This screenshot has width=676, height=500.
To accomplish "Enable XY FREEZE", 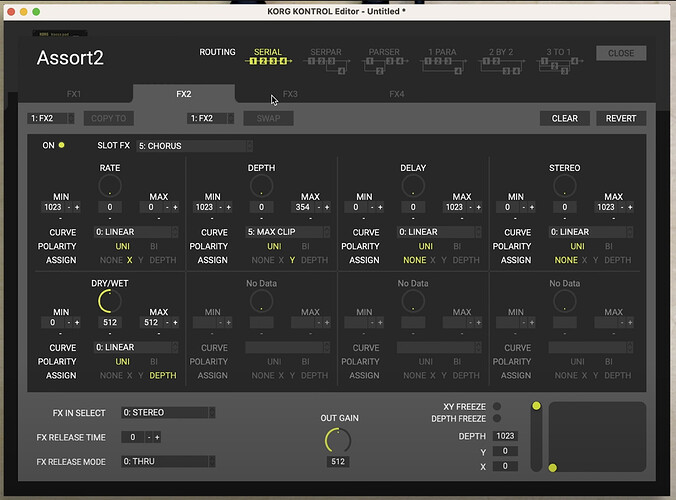I will pos(497,406).
